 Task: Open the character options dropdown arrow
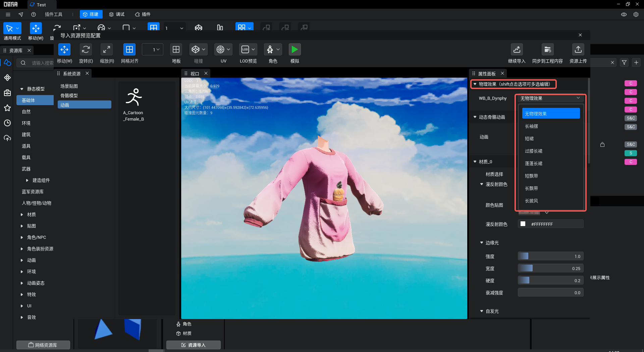[278, 50]
